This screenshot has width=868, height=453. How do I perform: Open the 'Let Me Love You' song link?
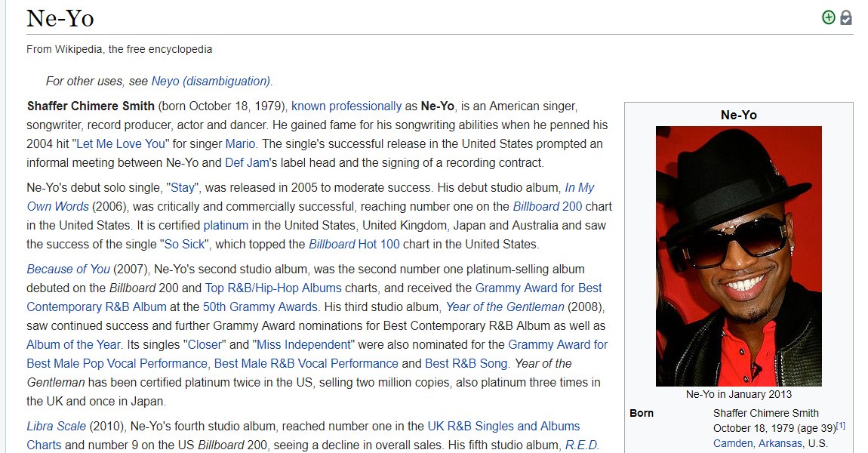121,143
